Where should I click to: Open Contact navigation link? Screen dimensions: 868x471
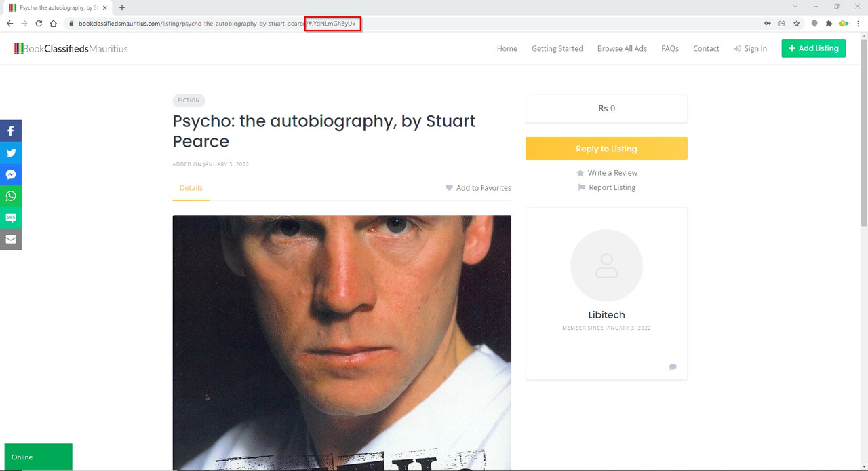pyautogui.click(x=706, y=48)
